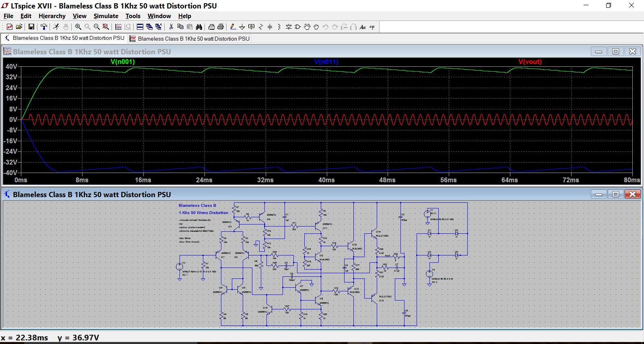Image resolution: width=644 pixels, height=344 pixels.
Task: Place a resistor using the toolbar icon
Action: [x=261, y=27]
